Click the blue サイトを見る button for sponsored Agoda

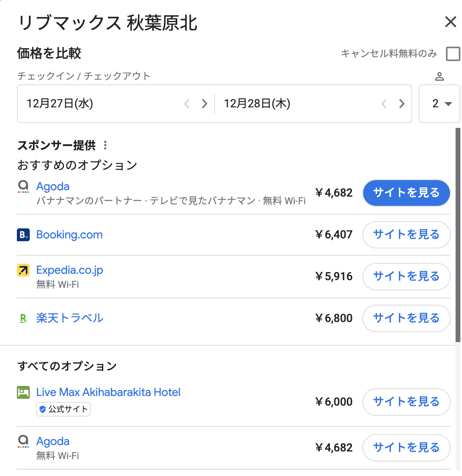tap(407, 193)
